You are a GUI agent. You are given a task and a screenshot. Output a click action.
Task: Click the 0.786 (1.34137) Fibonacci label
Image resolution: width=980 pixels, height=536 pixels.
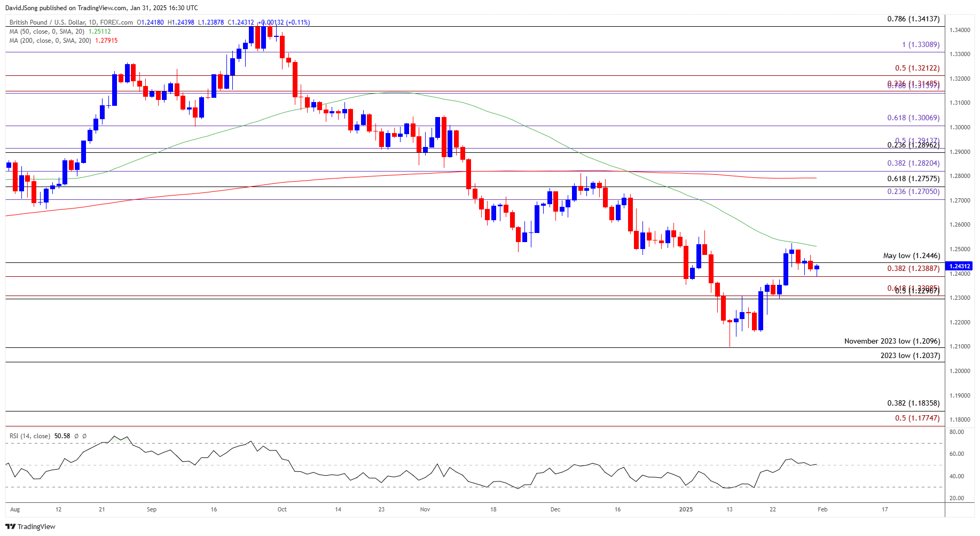click(913, 19)
